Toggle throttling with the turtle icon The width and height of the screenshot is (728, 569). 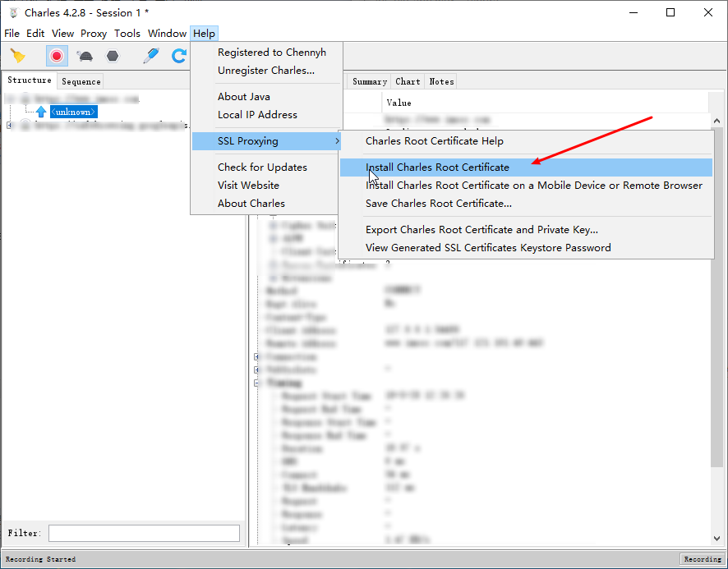pos(85,56)
